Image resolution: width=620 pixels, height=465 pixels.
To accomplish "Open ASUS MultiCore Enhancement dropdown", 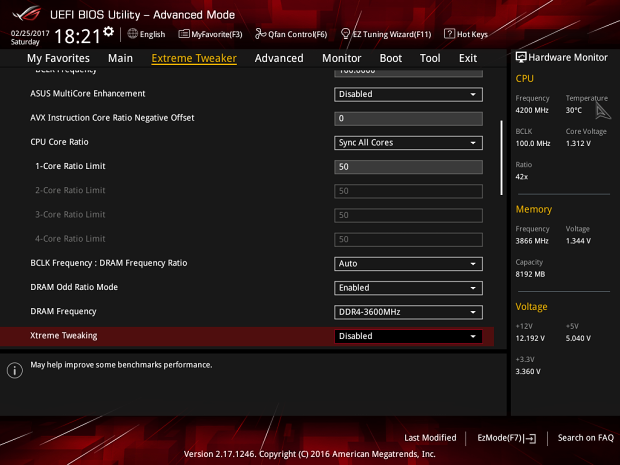I will click(408, 95).
